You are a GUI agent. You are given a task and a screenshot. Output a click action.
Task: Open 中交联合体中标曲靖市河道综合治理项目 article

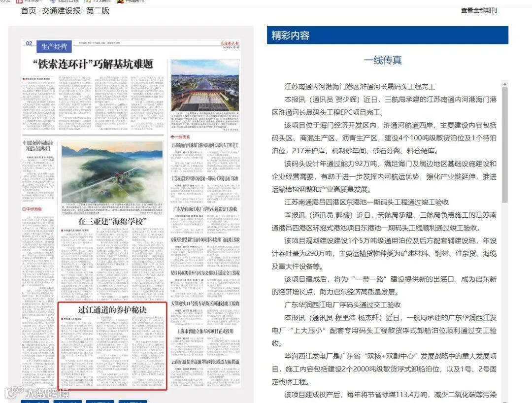coord(38,146)
